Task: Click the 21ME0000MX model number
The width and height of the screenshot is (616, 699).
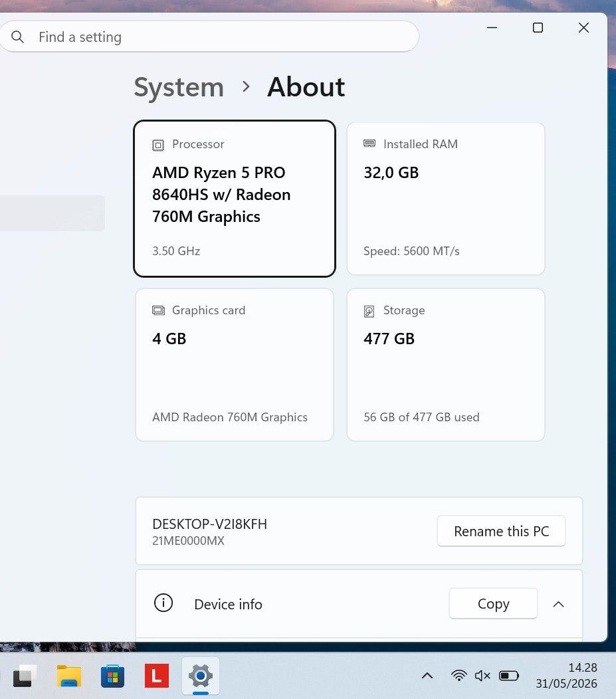Action: coord(188,541)
